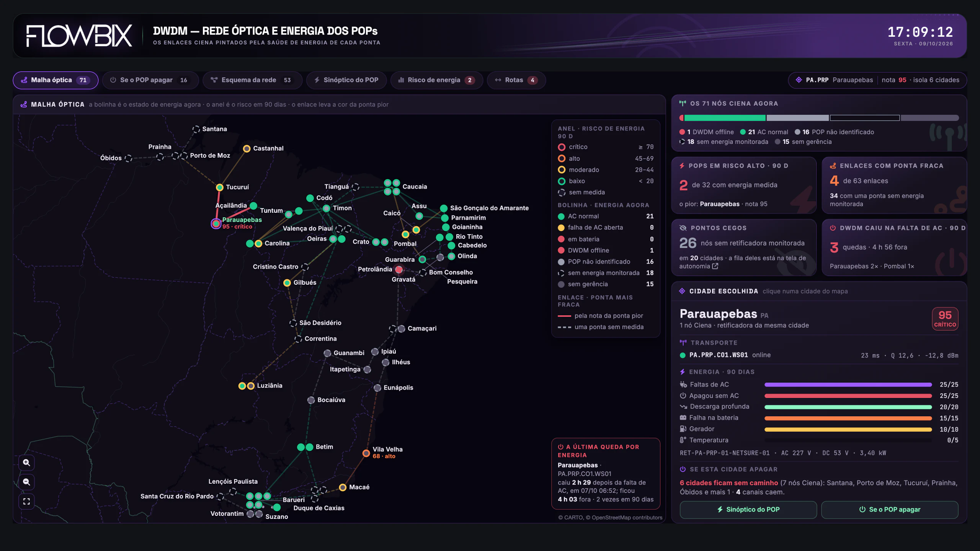Screen dimensions: 980x551
Task: Click the Gerador progress bar
Action: 848,429
